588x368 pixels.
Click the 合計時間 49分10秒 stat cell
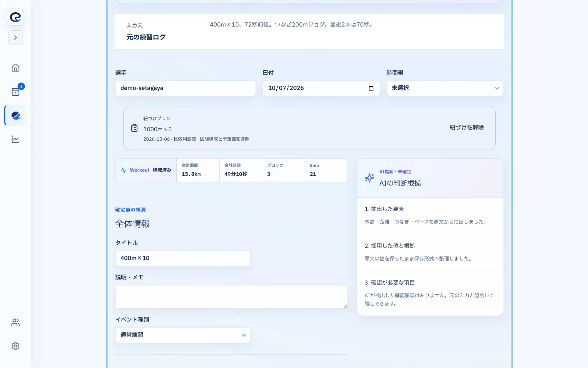pyautogui.click(x=240, y=170)
